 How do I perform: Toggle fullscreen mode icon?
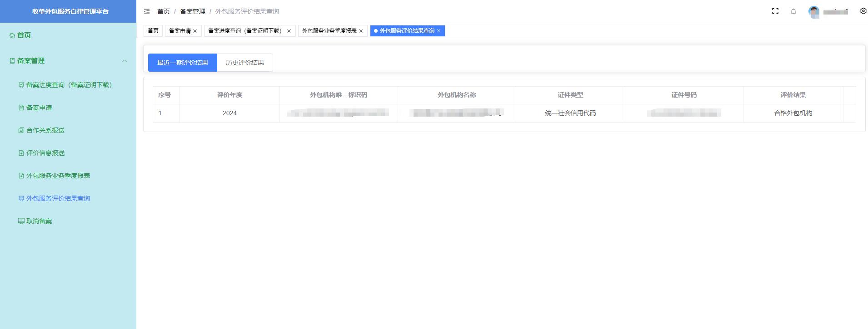775,11
